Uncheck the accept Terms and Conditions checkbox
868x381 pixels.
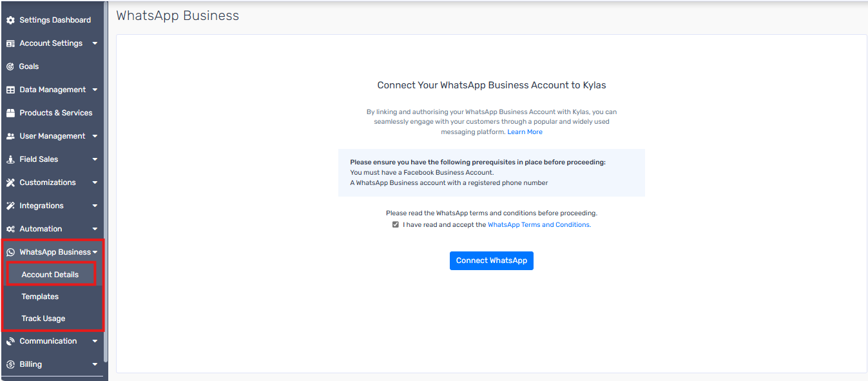click(396, 225)
